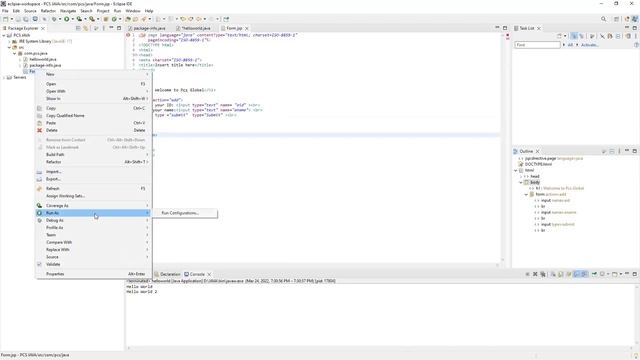
Task: Open Run button dropdown arrow
Action: pos(72,19)
